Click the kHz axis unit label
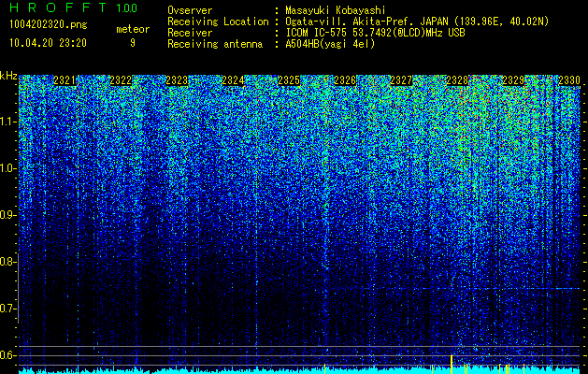This screenshot has height=374, width=588. (8, 76)
